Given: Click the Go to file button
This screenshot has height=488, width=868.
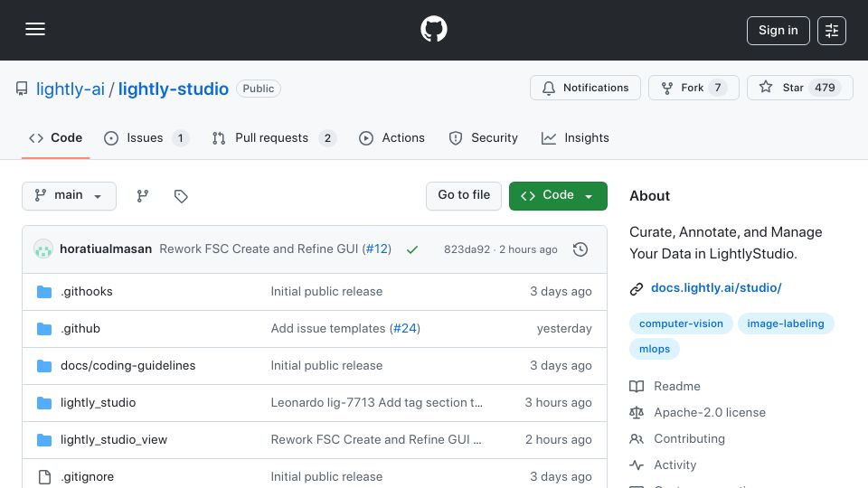Looking at the screenshot, I should (464, 196).
